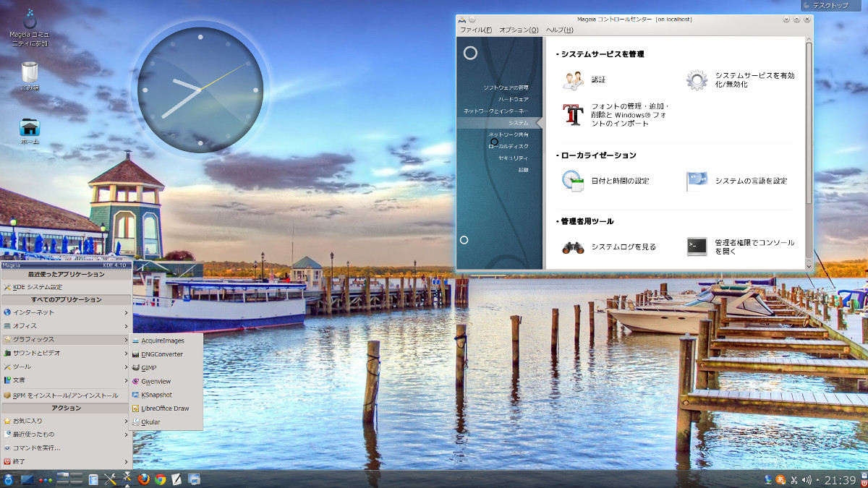The image size is (868, 488).
Task: Expand the 終了 (leave) submenu
Action: [x=66, y=461]
